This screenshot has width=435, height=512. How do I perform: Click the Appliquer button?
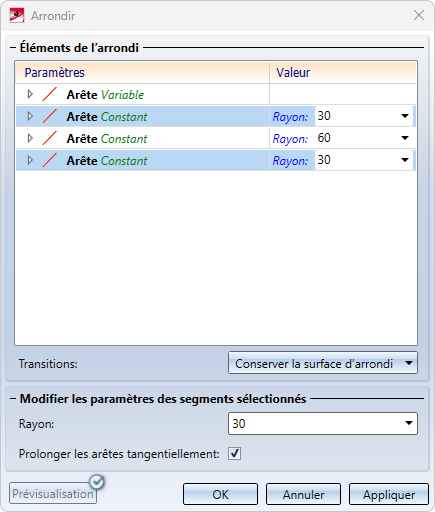coord(389,494)
